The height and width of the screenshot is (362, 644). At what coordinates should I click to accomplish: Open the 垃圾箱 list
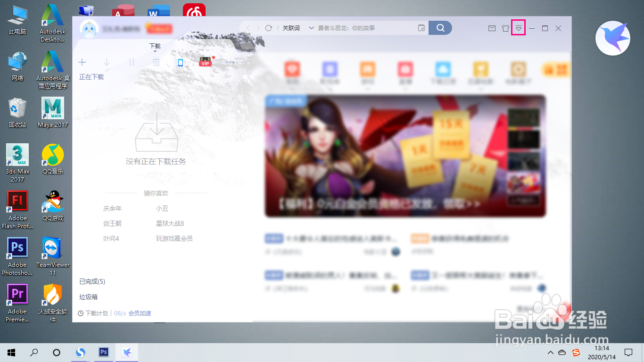tap(88, 297)
